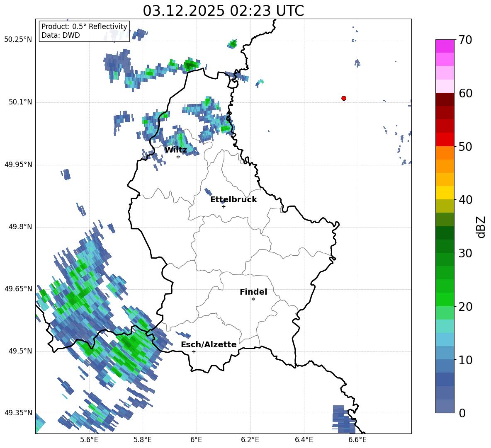The width and height of the screenshot is (491, 448).
Task: Click the 6.4°E longitude label
Action: pyautogui.click(x=304, y=440)
